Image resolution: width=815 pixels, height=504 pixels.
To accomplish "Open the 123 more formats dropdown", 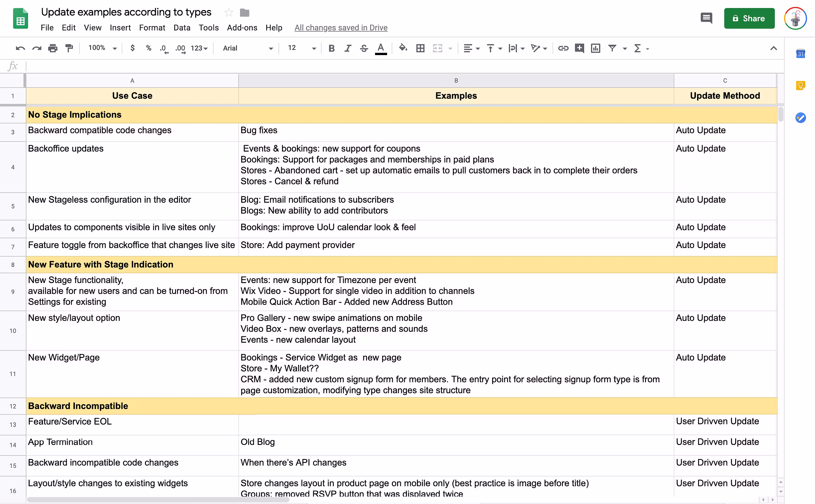I will [199, 48].
